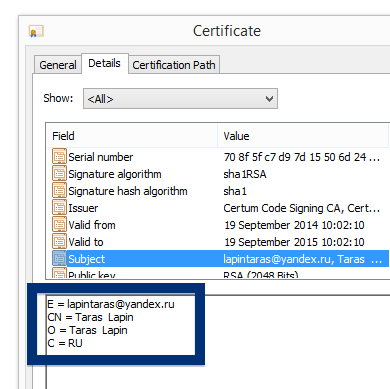Click the 19 September 2015 date value
This screenshot has height=389, width=390.
(294, 242)
